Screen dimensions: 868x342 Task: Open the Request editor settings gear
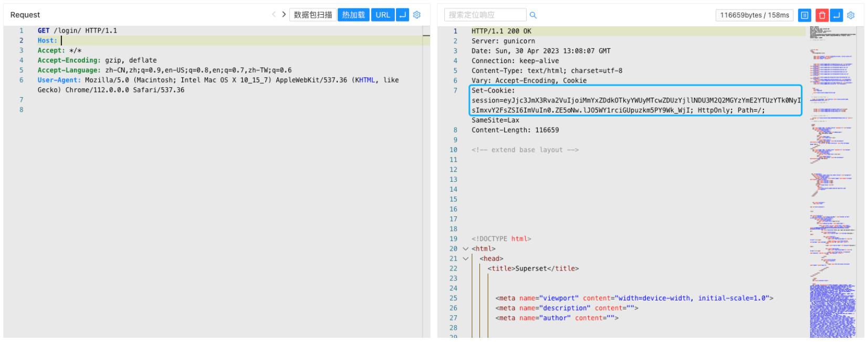point(417,15)
